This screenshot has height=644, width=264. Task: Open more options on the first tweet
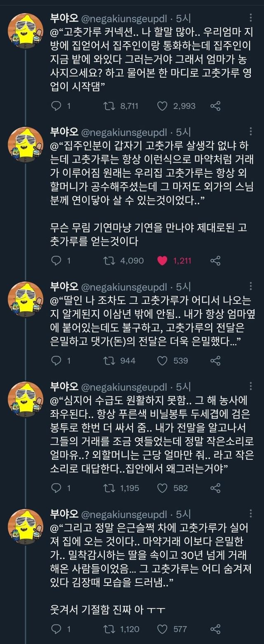(251, 18)
